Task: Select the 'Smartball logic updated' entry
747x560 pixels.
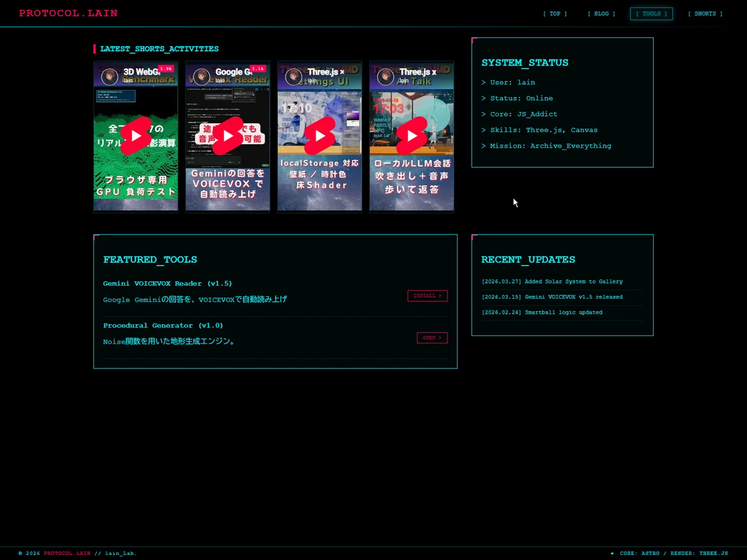Action: pyautogui.click(x=542, y=312)
